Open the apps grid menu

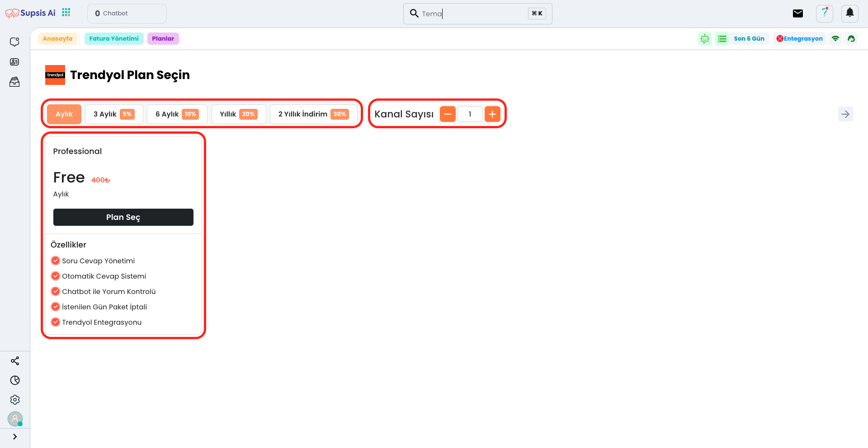[66, 12]
